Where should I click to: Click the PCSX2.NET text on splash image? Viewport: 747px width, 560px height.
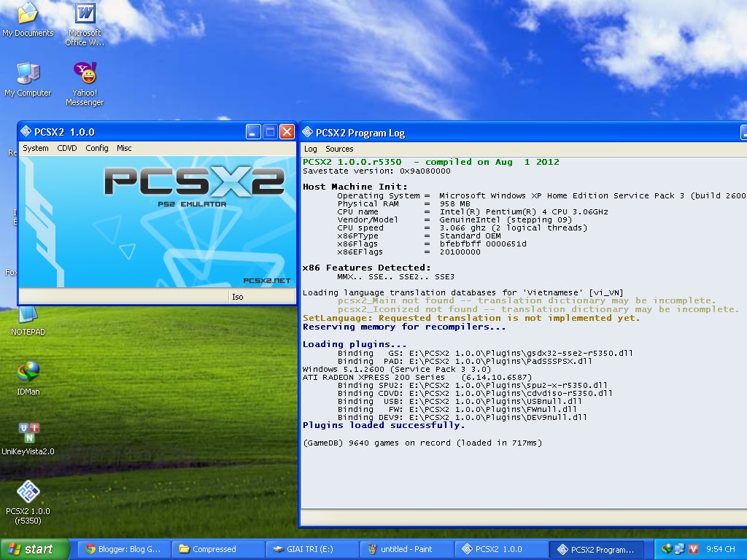(267, 281)
